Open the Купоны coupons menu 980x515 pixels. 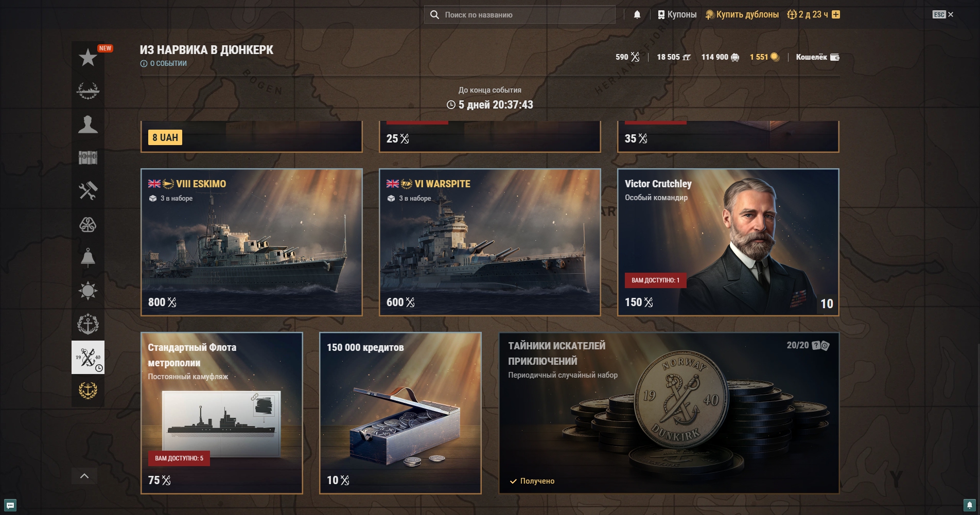tap(677, 14)
